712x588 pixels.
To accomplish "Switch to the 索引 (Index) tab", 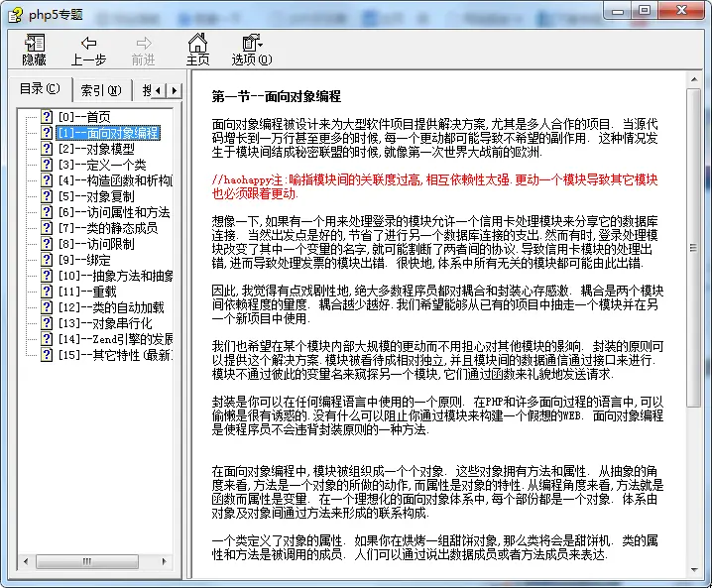I will 100,90.
